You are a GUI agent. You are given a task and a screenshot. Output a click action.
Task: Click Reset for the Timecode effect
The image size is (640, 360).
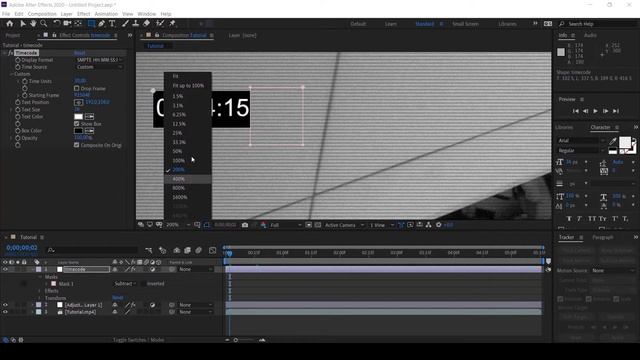(x=80, y=53)
